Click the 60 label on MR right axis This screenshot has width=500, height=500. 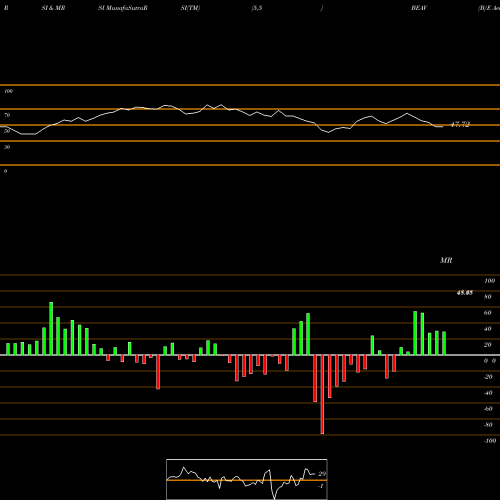coord(488,313)
